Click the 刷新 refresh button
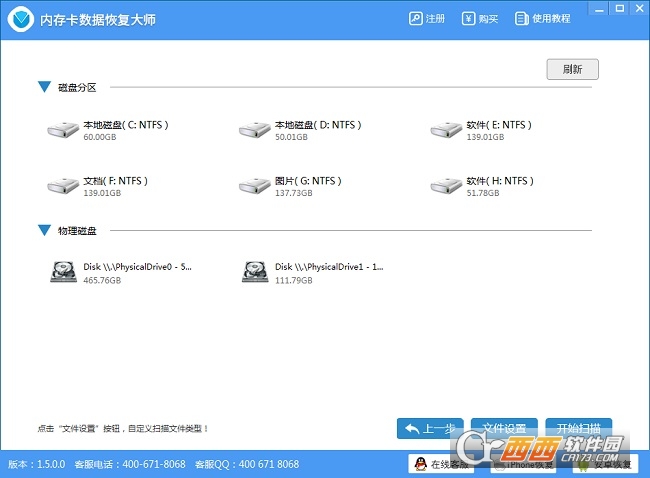Viewport: 650px width, 478px height. point(572,69)
